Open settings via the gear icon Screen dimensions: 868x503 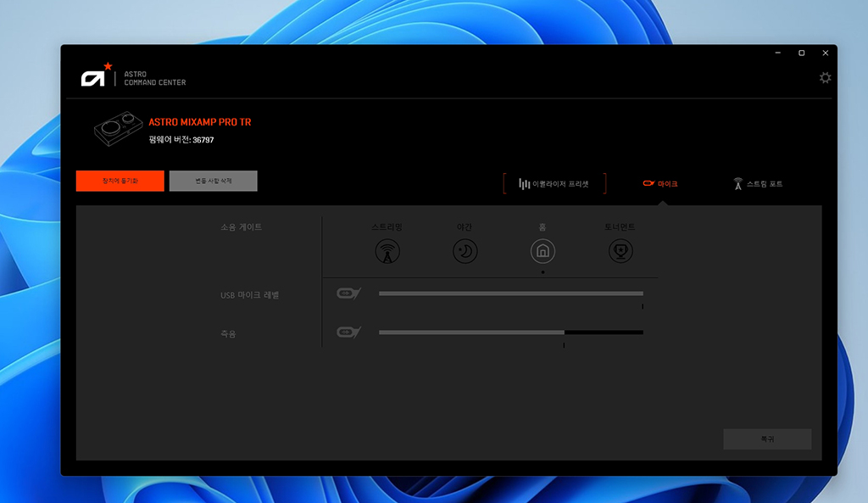pos(825,77)
